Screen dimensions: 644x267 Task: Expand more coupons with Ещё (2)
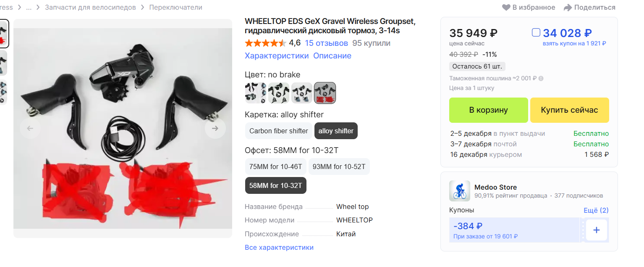pos(596,210)
